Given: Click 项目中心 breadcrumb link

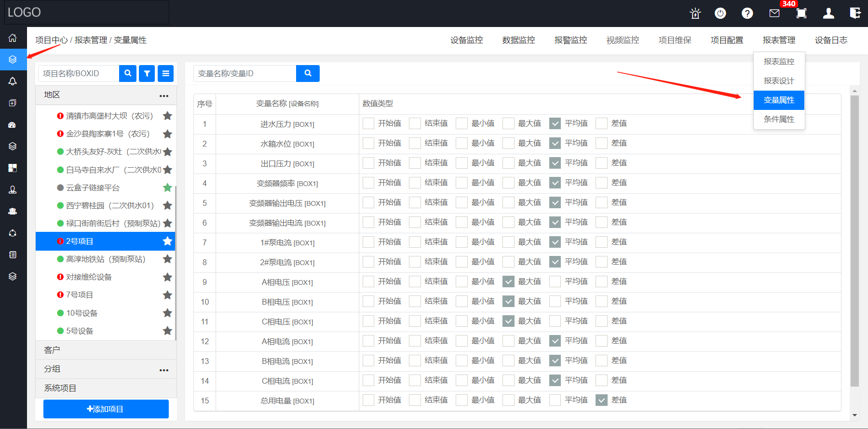Looking at the screenshot, I should tap(51, 40).
